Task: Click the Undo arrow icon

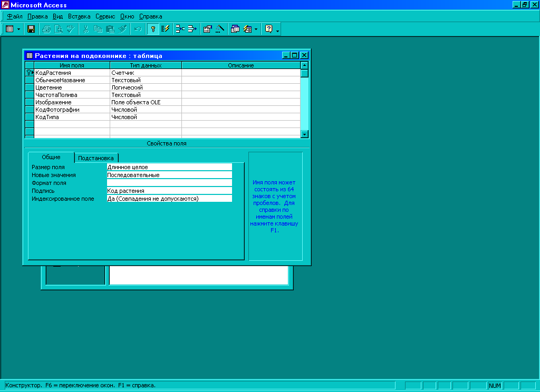Action: [138, 29]
